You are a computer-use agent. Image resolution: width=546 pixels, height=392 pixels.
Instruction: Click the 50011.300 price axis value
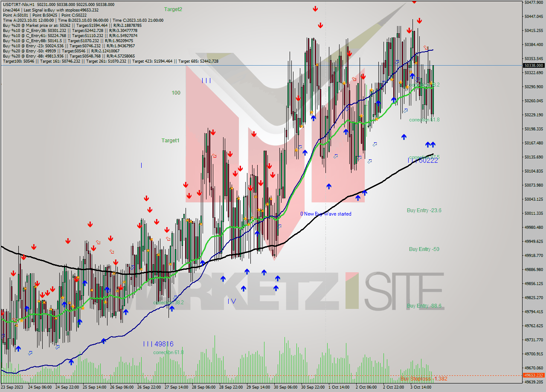[x=534, y=213]
